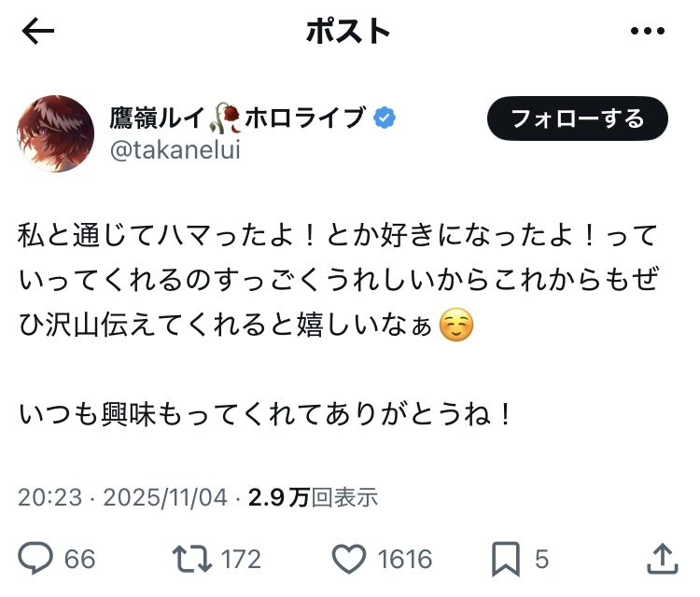View the 2.9万回表示 view count
Viewport: 700px width, 597px height.
pos(313,497)
